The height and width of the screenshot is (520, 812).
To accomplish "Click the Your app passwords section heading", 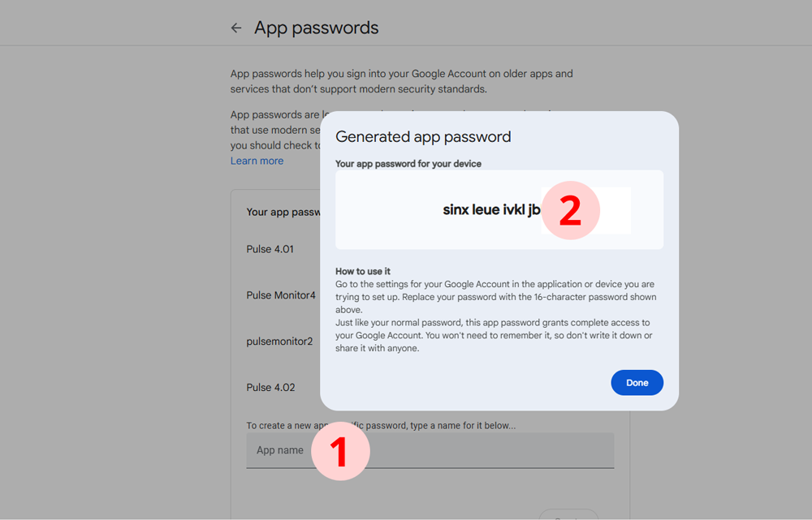I will tap(283, 213).
